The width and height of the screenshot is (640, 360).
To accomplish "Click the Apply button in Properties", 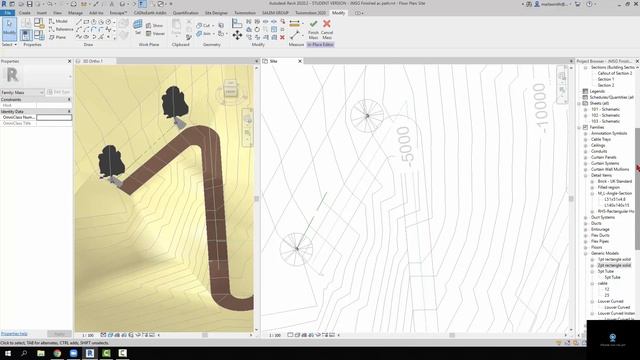I will [59, 334].
